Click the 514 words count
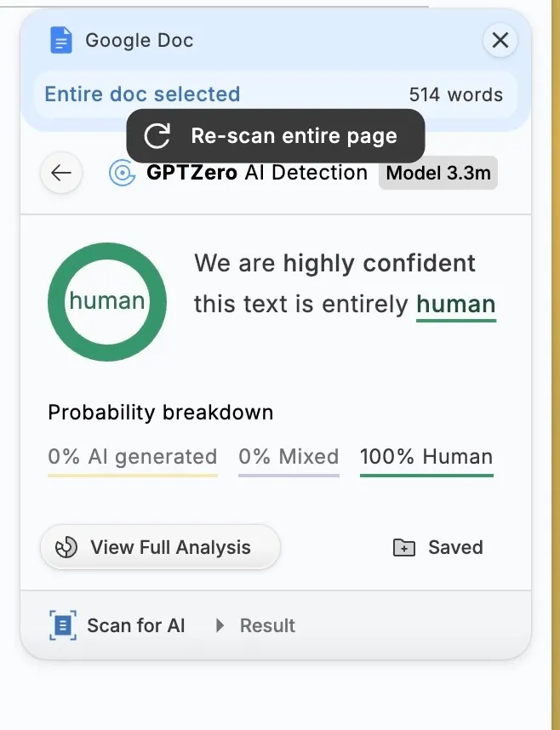Screen dimensions: 560x730 [455, 94]
